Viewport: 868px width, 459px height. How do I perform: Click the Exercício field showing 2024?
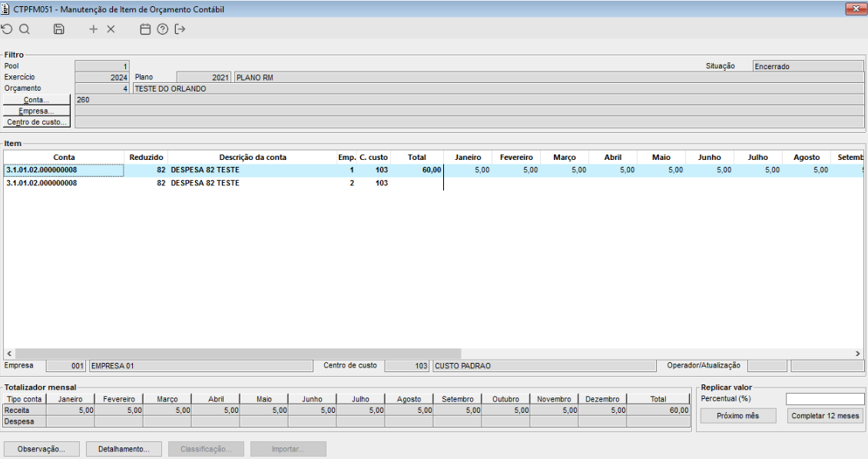[x=102, y=77]
